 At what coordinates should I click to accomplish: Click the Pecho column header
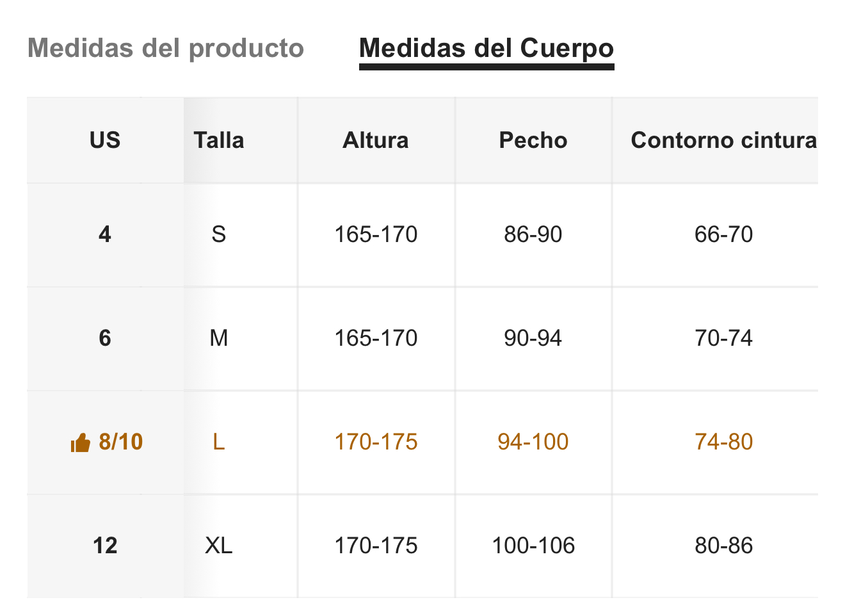(533, 140)
